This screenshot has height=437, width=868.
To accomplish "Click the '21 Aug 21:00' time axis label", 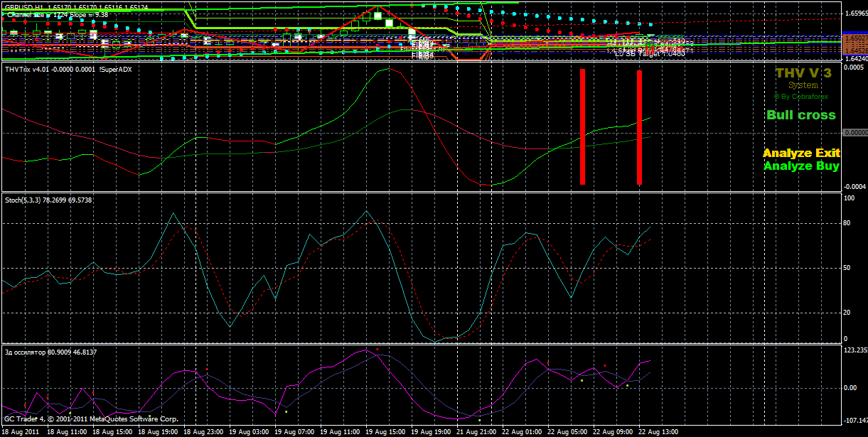I will pyautogui.click(x=476, y=431).
